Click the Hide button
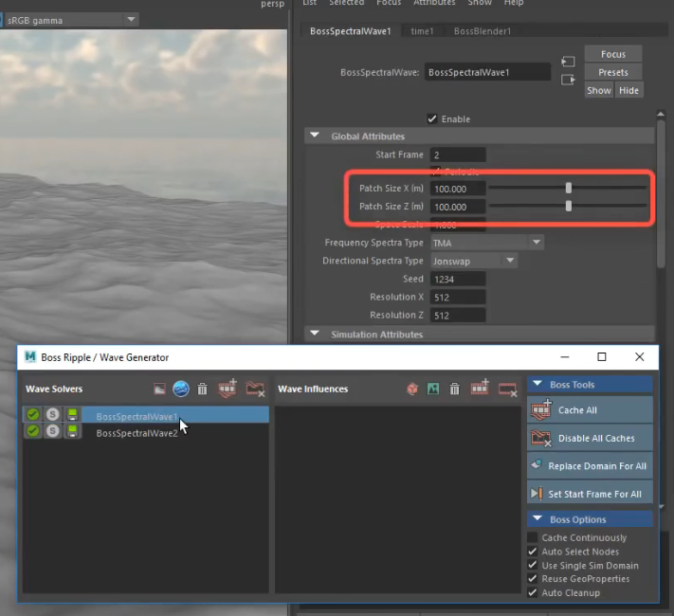This screenshot has height=616, width=674. [x=628, y=90]
